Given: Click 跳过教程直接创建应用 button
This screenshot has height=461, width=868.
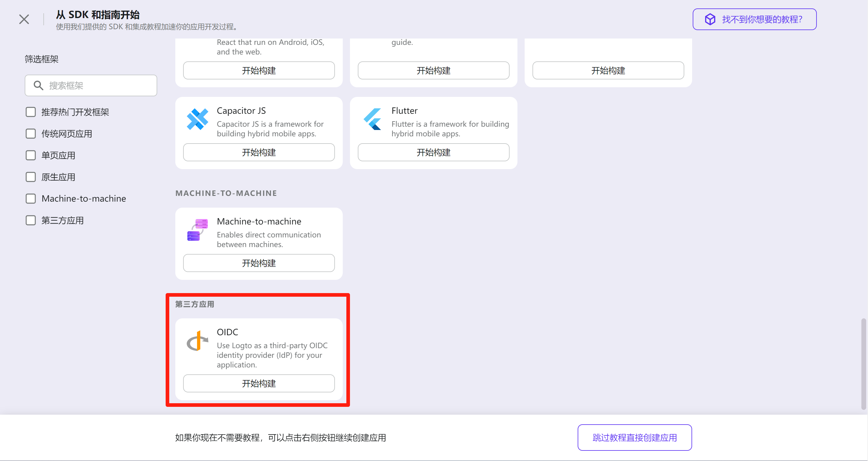Looking at the screenshot, I should [634, 438].
